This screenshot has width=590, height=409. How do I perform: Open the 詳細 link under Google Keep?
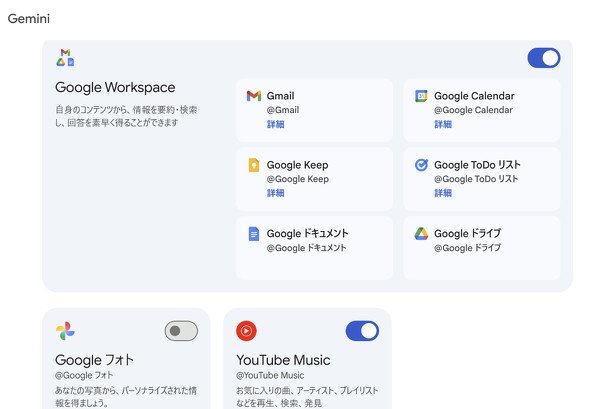coord(275,193)
